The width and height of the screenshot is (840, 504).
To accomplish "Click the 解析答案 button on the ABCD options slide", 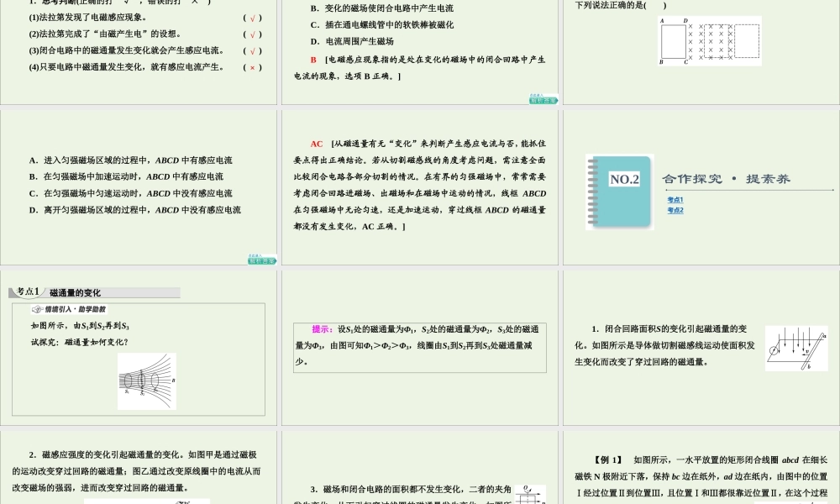I will [x=262, y=260].
